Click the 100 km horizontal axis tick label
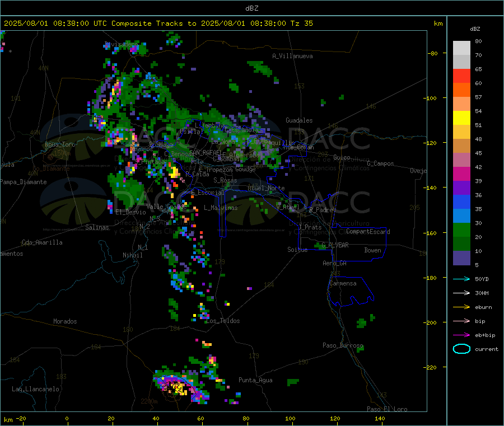Screen dimensions: 504x426 [x=290, y=418]
